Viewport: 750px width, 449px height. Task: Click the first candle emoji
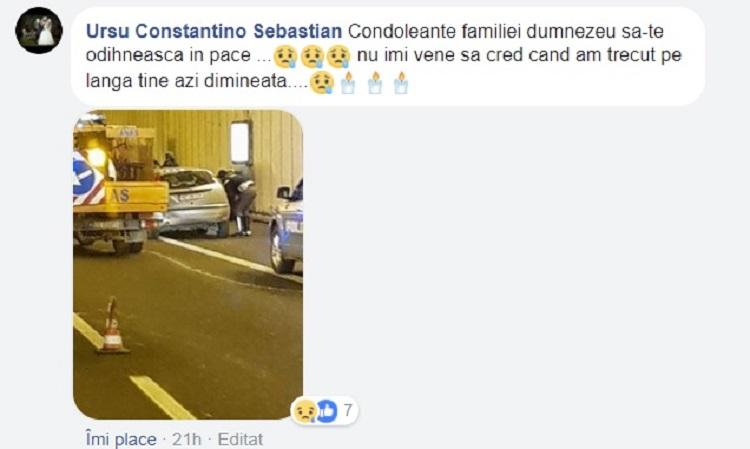tap(348, 83)
